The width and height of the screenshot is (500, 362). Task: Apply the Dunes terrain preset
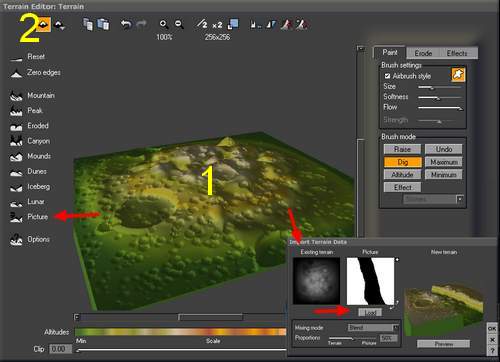coord(28,172)
